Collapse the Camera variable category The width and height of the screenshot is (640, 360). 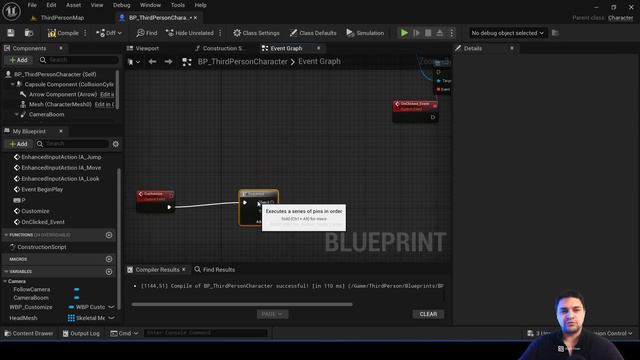click(5, 281)
